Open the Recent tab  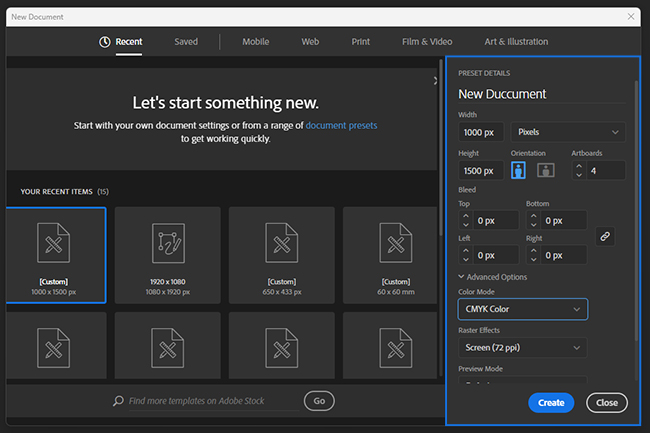coord(129,42)
